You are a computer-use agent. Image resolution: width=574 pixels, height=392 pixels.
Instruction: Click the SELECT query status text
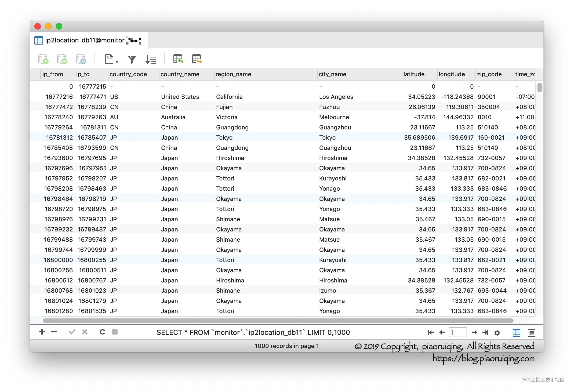[253, 332]
